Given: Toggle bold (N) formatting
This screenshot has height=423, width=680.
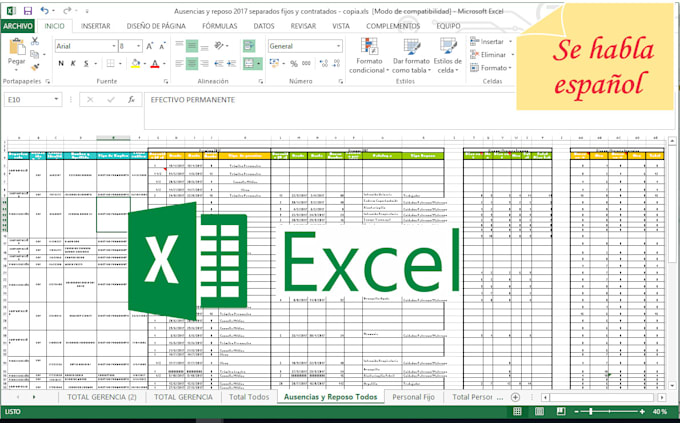Looking at the screenshot, I should click(x=61, y=63).
